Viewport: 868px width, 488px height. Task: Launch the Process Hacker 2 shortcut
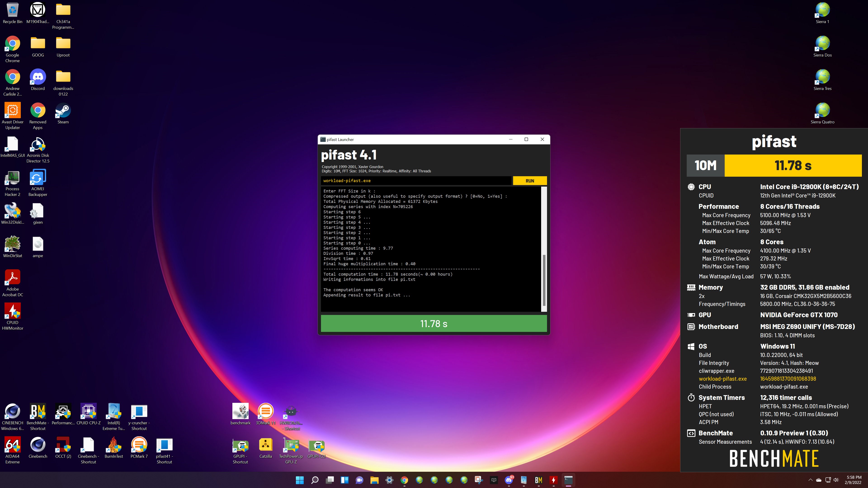12,183
